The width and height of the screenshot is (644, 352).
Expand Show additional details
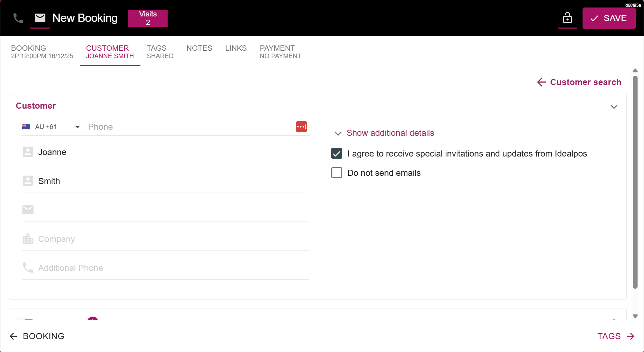(390, 133)
